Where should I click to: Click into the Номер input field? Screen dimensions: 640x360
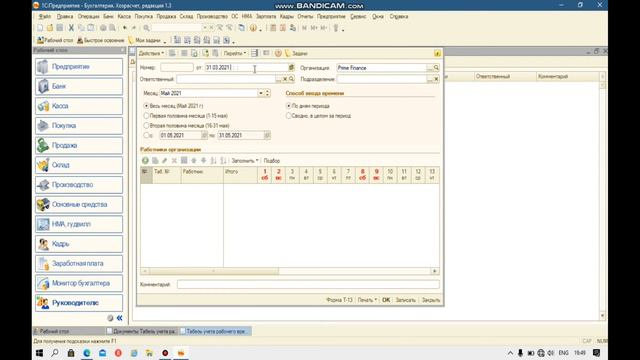(x=177, y=67)
